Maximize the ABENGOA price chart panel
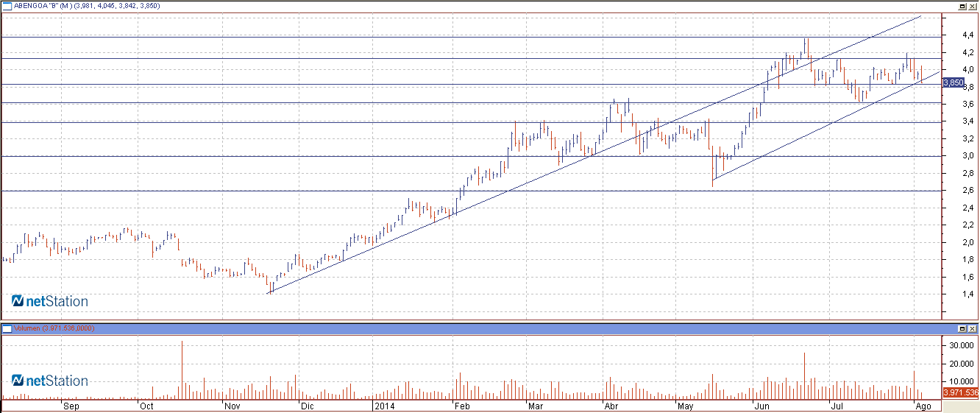Viewport: 980px width, 413px height. (962, 5)
